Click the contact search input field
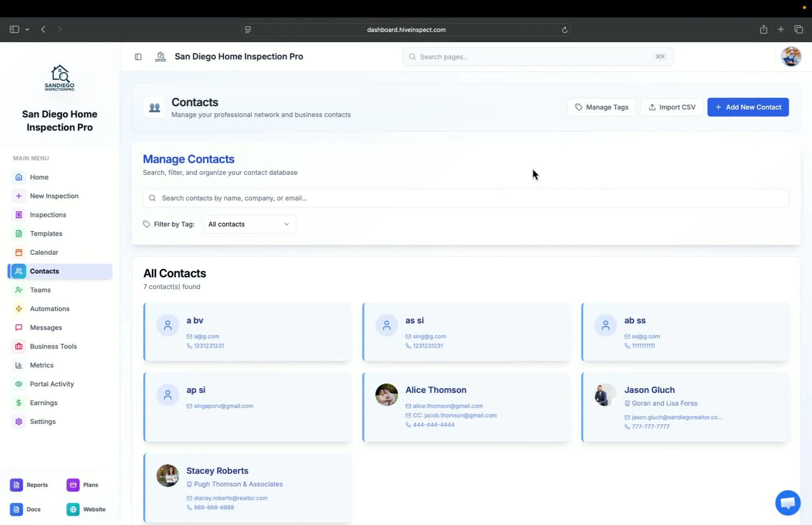Screen dimensions: 812x525 click(466, 198)
